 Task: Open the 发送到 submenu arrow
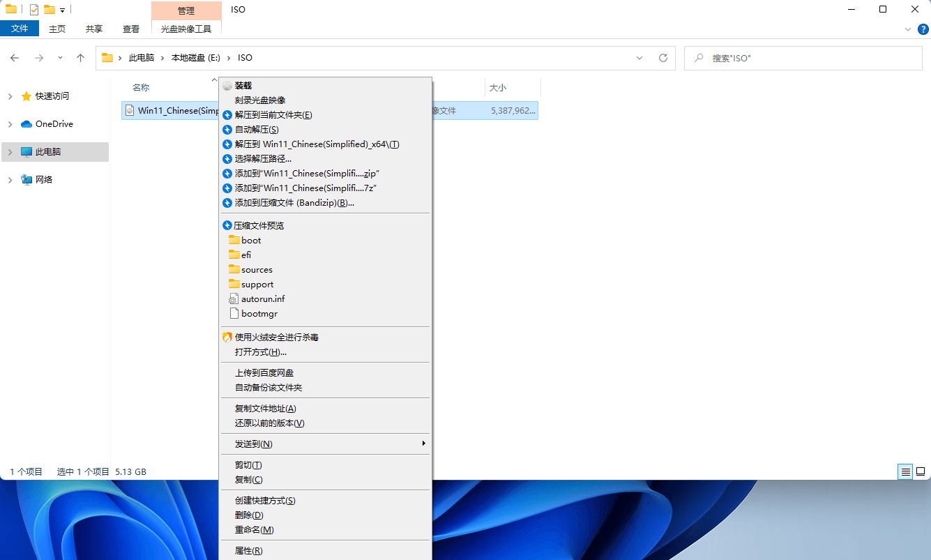click(x=423, y=444)
